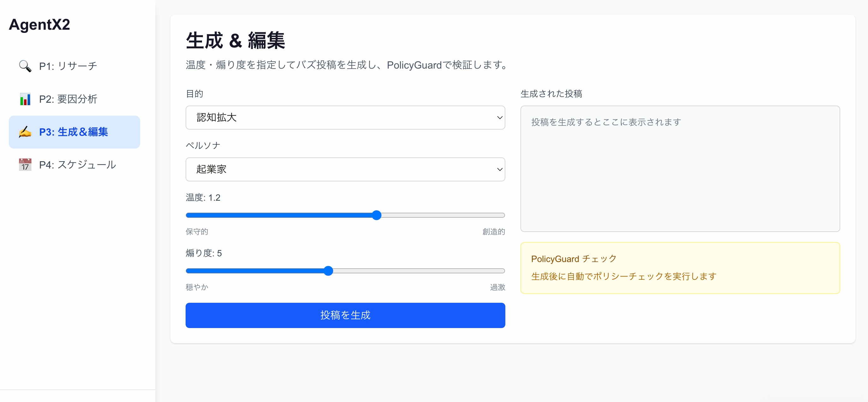Adjust the 温度 slider handle
The width and height of the screenshot is (868, 402).
377,215
